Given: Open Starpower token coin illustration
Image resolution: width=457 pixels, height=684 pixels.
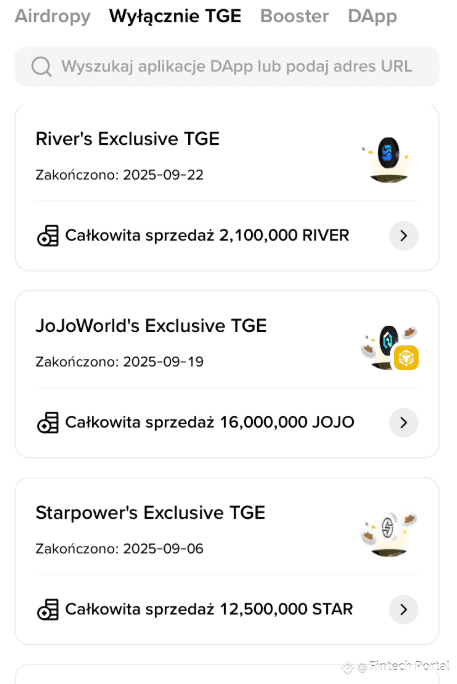Looking at the screenshot, I should [x=389, y=534].
